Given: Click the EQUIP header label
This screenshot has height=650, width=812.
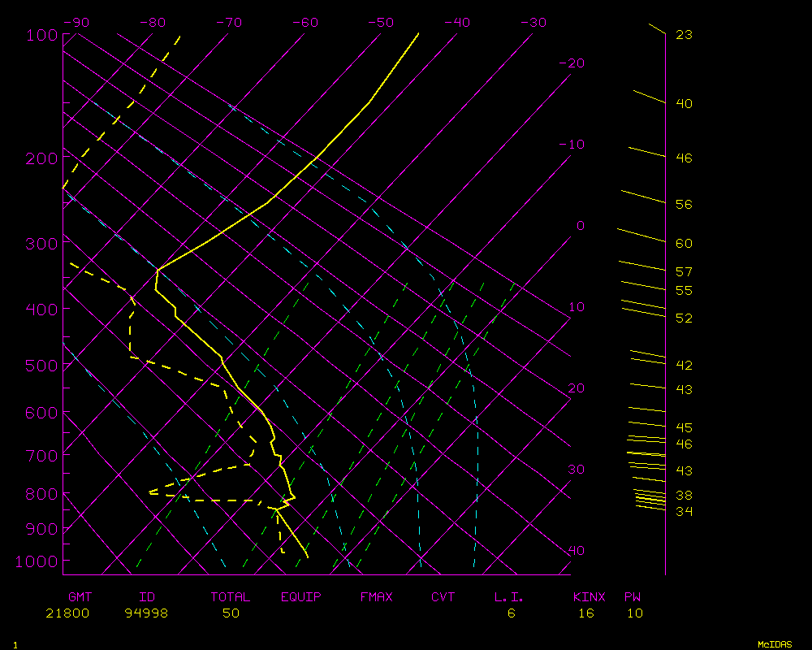Looking at the screenshot, I should coord(300,597).
